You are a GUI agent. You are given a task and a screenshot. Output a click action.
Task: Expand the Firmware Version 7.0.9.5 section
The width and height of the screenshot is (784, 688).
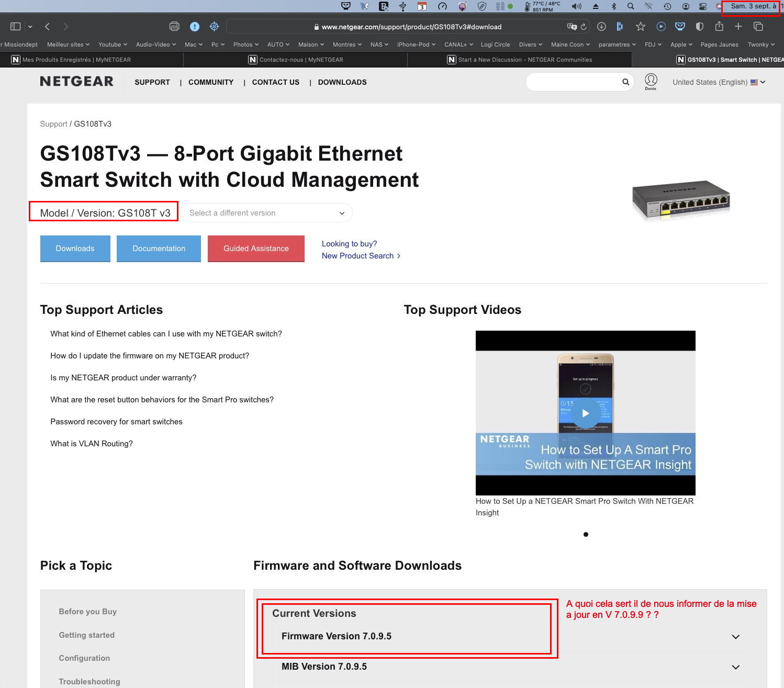pyautogui.click(x=735, y=637)
